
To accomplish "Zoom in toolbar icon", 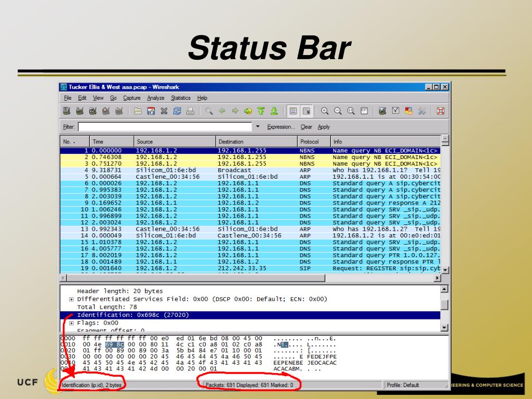I will pyautogui.click(x=325, y=111).
